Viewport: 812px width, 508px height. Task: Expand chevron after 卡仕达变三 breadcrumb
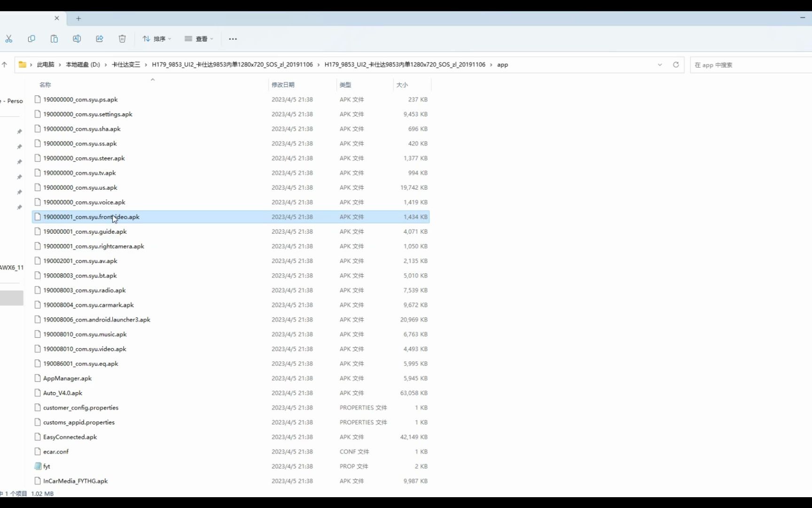pyautogui.click(x=146, y=64)
